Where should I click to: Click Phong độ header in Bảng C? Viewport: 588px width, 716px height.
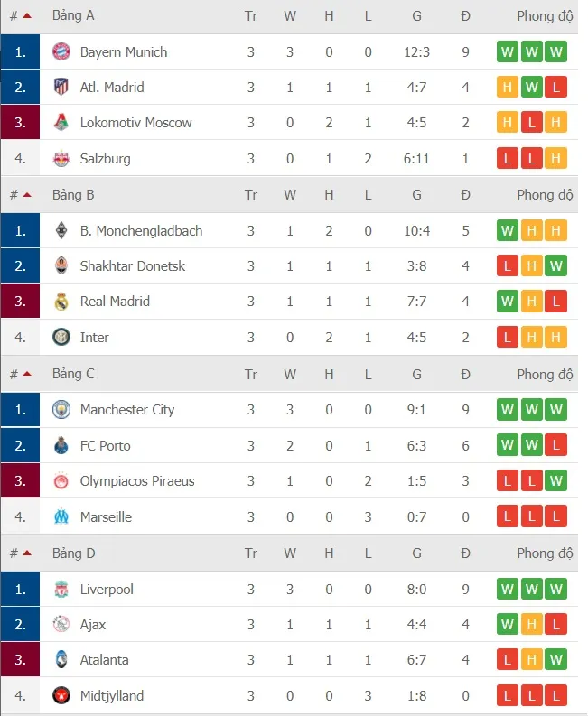pos(545,374)
